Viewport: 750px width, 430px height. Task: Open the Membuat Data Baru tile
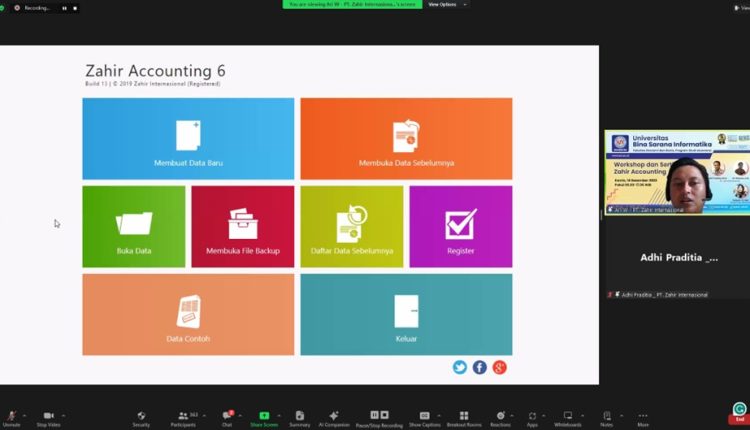click(x=188, y=139)
